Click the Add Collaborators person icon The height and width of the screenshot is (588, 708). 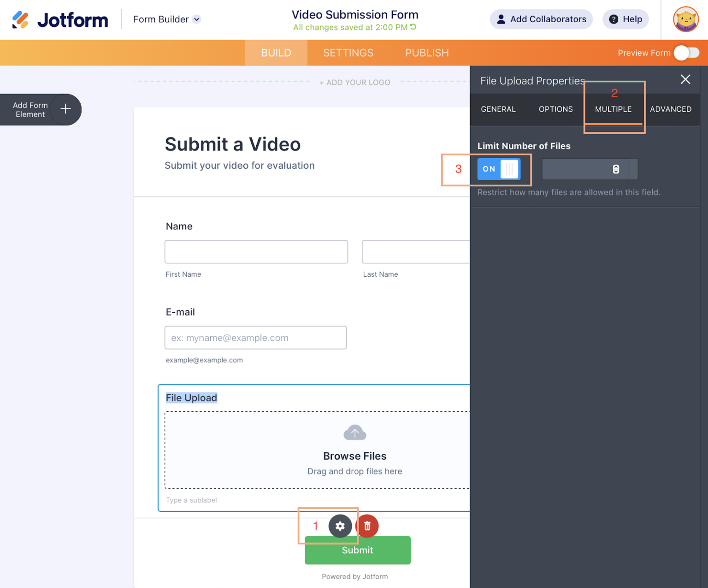coord(501,19)
